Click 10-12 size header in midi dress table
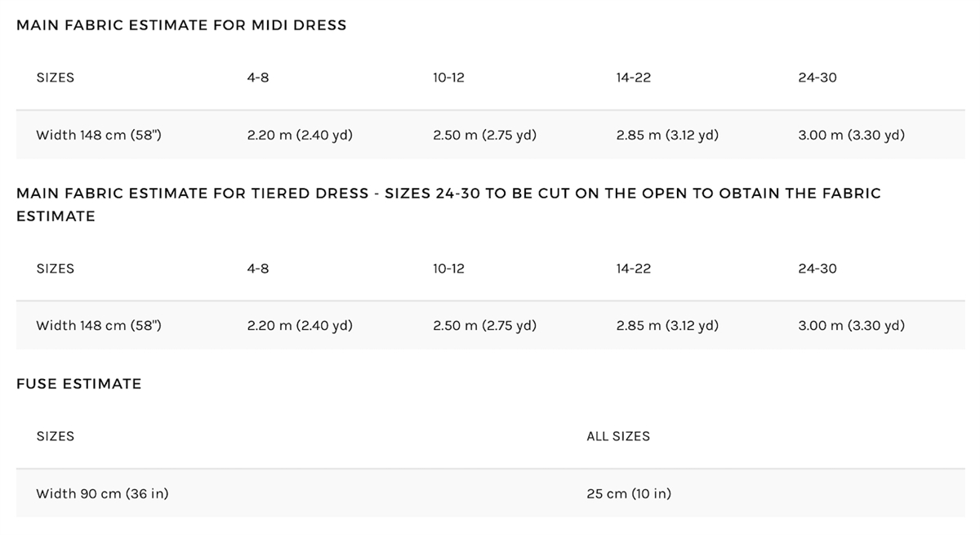This screenshot has height=535, width=980. click(449, 78)
